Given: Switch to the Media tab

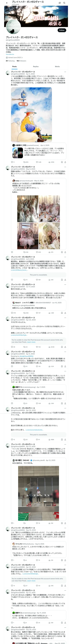Looking at the screenshot, I should [x=57, y=67].
